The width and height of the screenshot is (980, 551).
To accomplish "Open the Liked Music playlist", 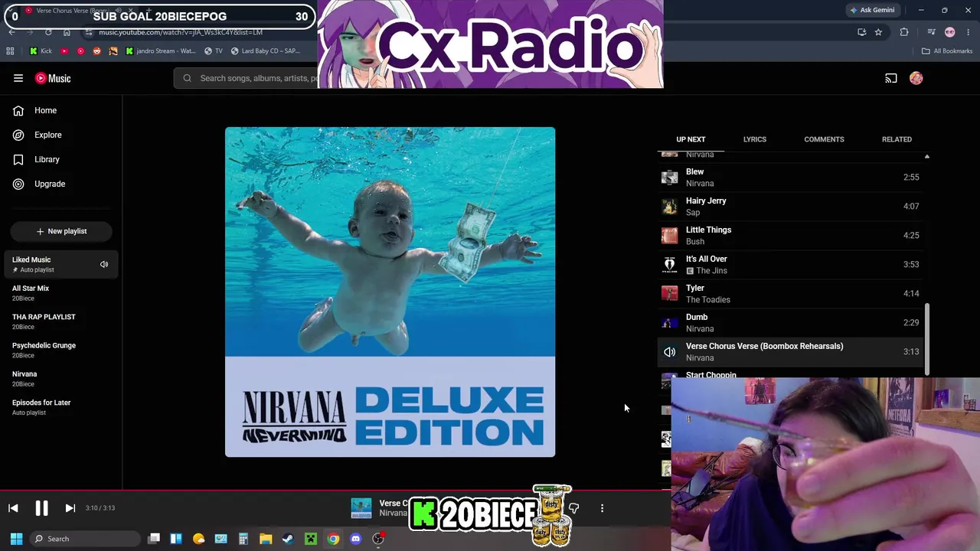I will 61,264.
